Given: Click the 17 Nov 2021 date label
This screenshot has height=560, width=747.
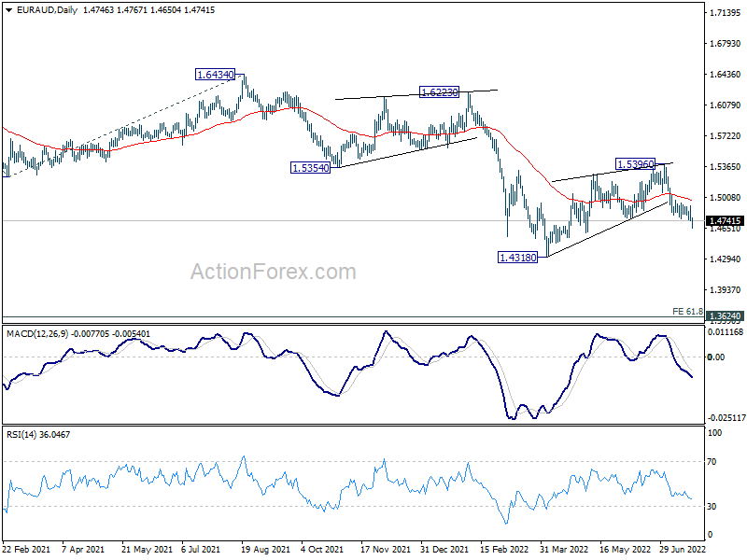Looking at the screenshot, I should point(386,549).
